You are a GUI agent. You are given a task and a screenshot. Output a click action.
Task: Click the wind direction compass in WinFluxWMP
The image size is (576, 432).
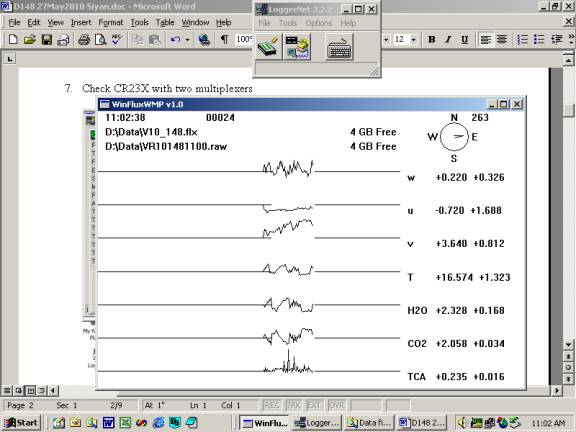(454, 137)
